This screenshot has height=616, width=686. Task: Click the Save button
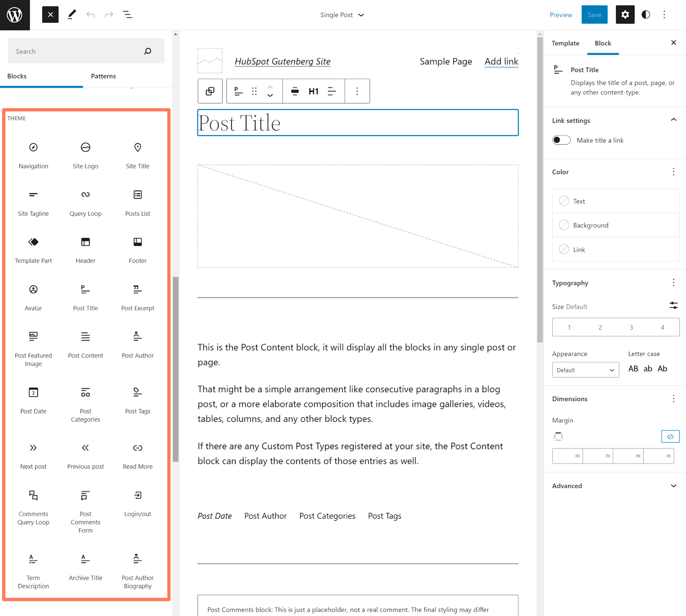pos(594,14)
